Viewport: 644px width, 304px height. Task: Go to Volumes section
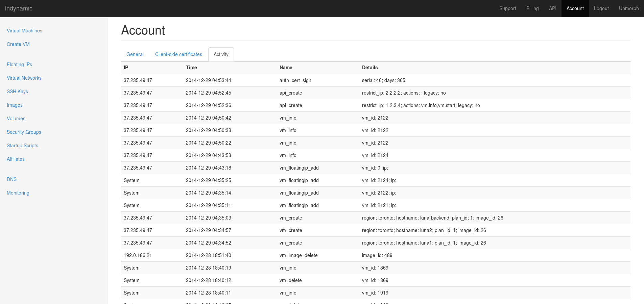click(x=16, y=119)
